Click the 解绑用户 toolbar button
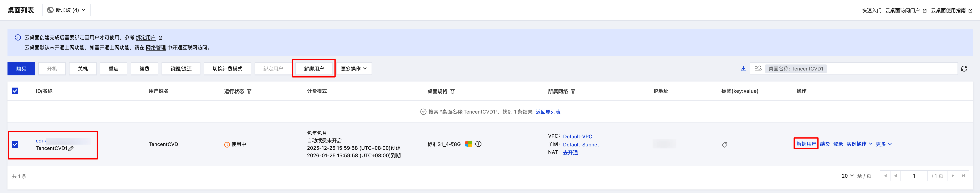980x193 pixels. [313, 69]
